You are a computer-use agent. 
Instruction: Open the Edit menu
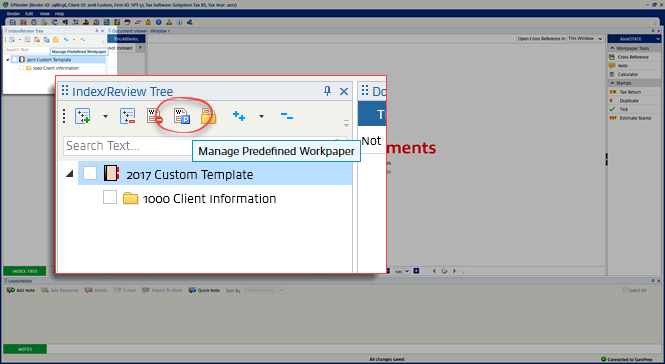point(29,14)
